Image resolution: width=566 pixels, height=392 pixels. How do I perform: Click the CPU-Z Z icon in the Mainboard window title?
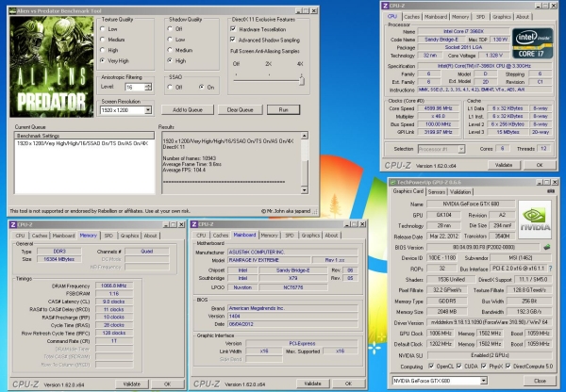(x=194, y=224)
